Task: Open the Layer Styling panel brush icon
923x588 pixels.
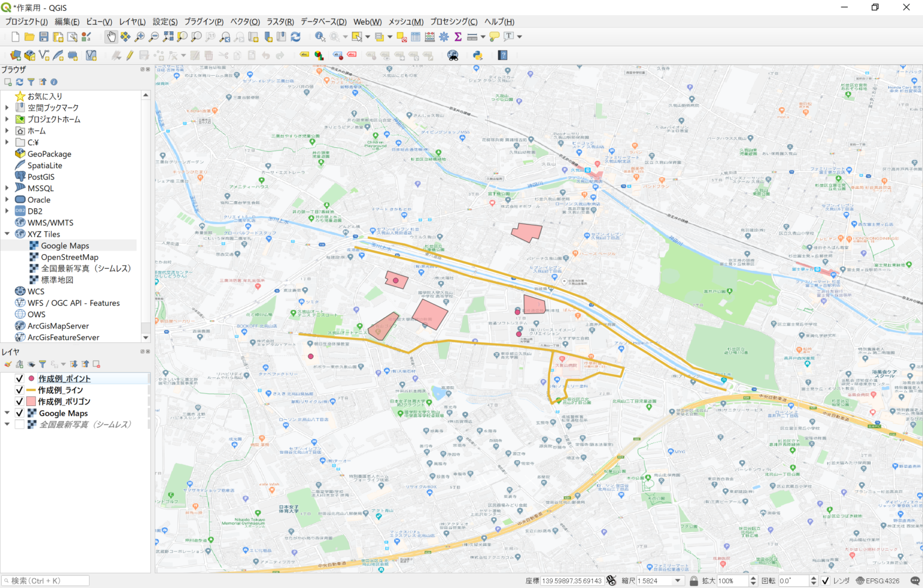Action: click(8, 364)
